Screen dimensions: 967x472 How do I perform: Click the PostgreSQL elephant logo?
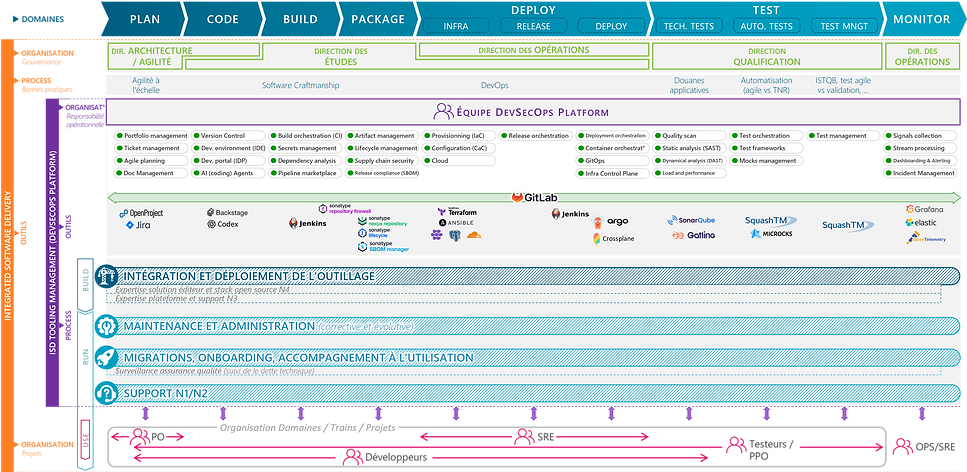455,235
